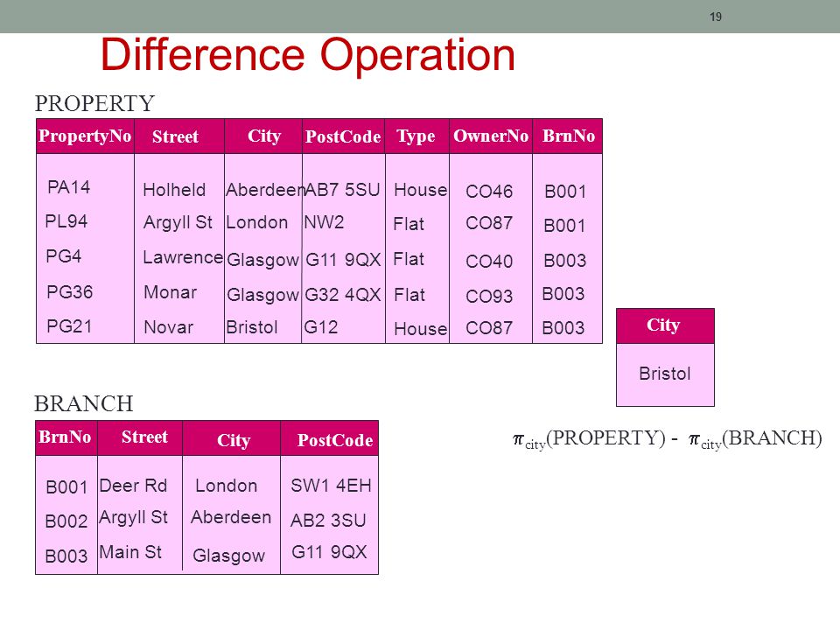The height and width of the screenshot is (630, 840).
Task: Click property number PL94
Action: click(66, 221)
